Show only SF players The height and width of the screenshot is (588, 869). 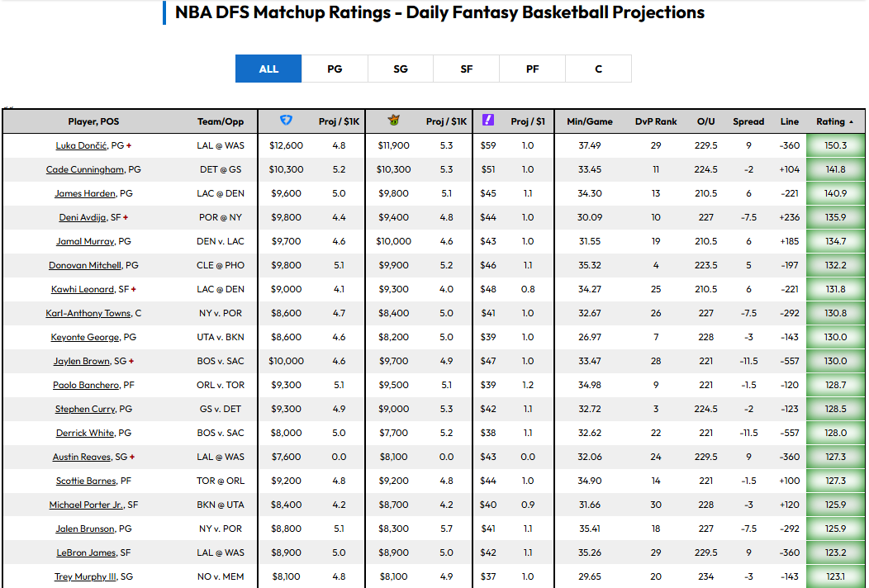(467, 69)
